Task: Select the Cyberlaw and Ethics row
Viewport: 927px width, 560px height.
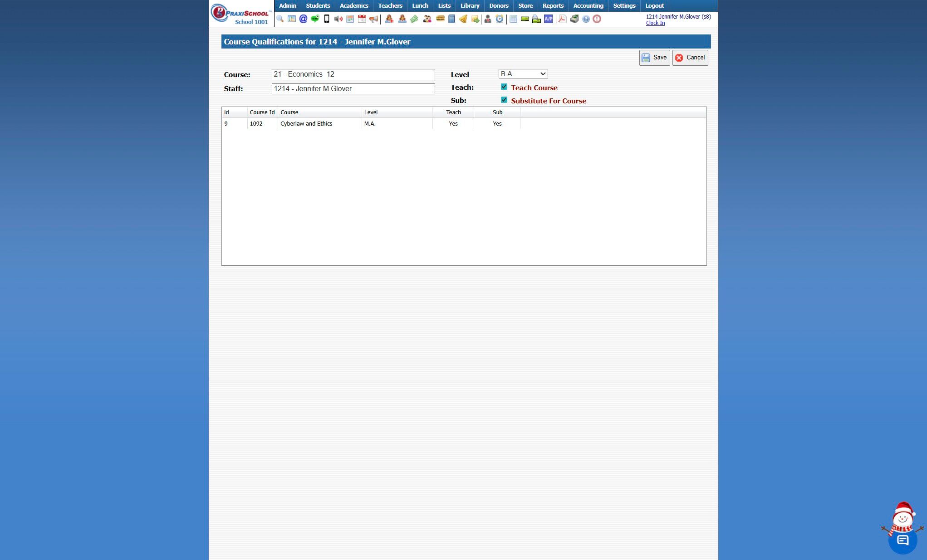Action: click(306, 124)
